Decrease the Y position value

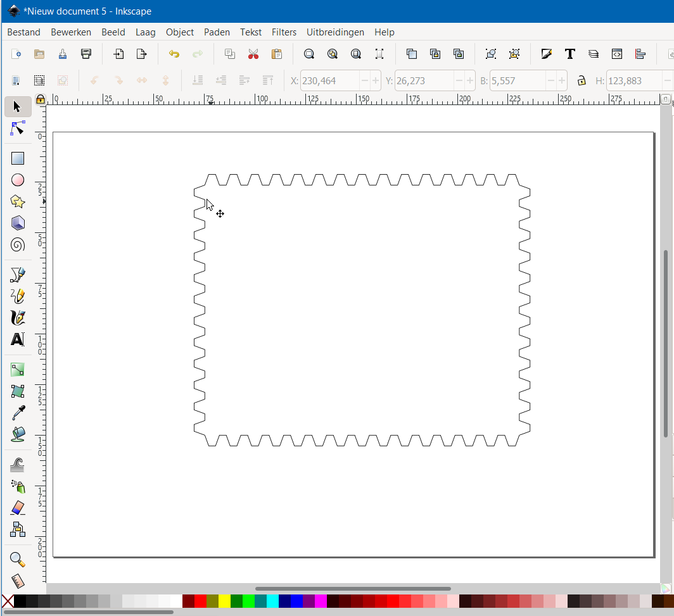[459, 81]
